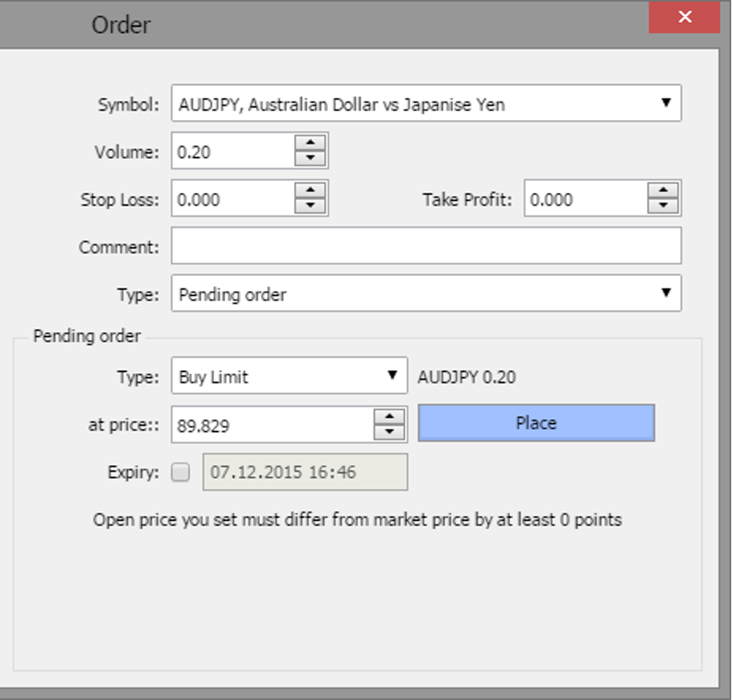Click the Stop Loss value field
The width and height of the screenshot is (732, 700).
[232, 199]
